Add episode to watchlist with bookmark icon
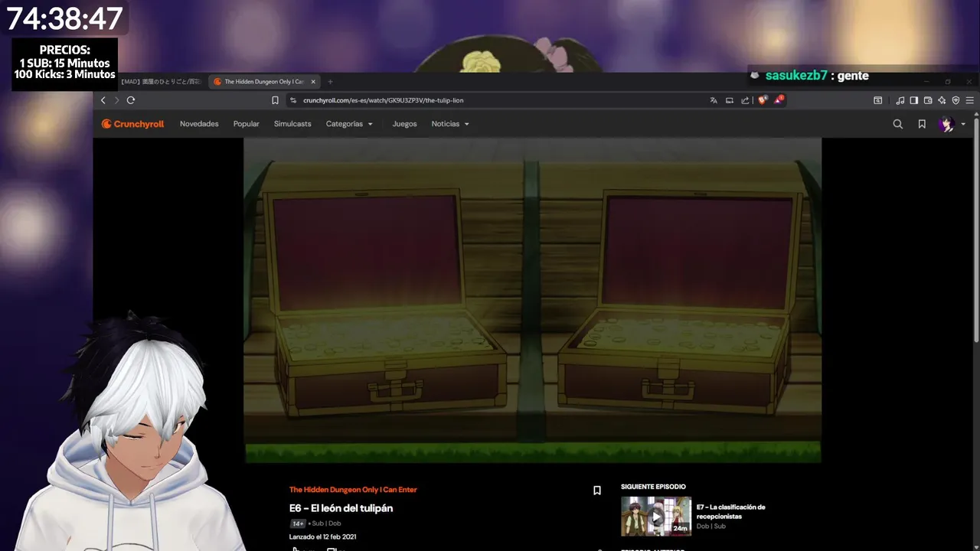The image size is (980, 551). tap(597, 491)
